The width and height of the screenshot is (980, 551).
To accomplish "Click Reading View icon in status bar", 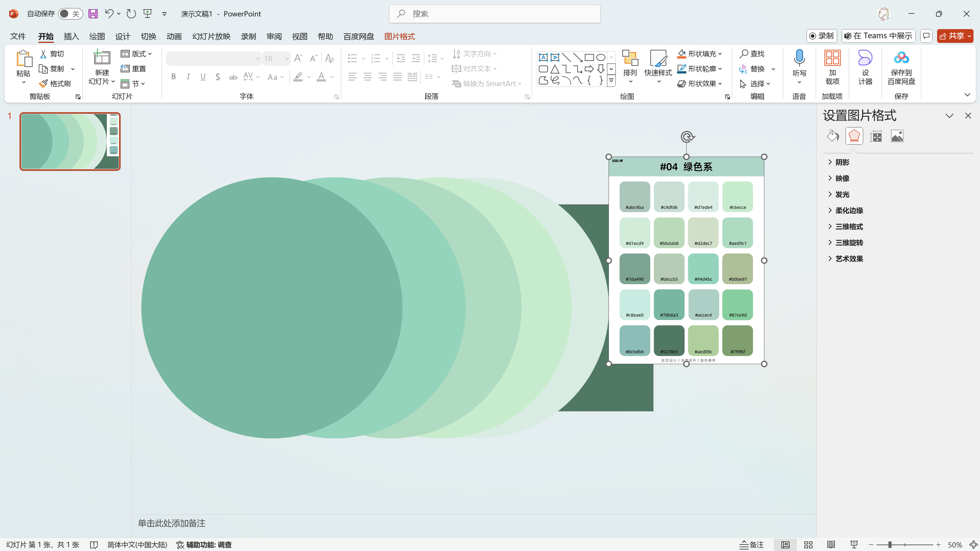I will 831,544.
